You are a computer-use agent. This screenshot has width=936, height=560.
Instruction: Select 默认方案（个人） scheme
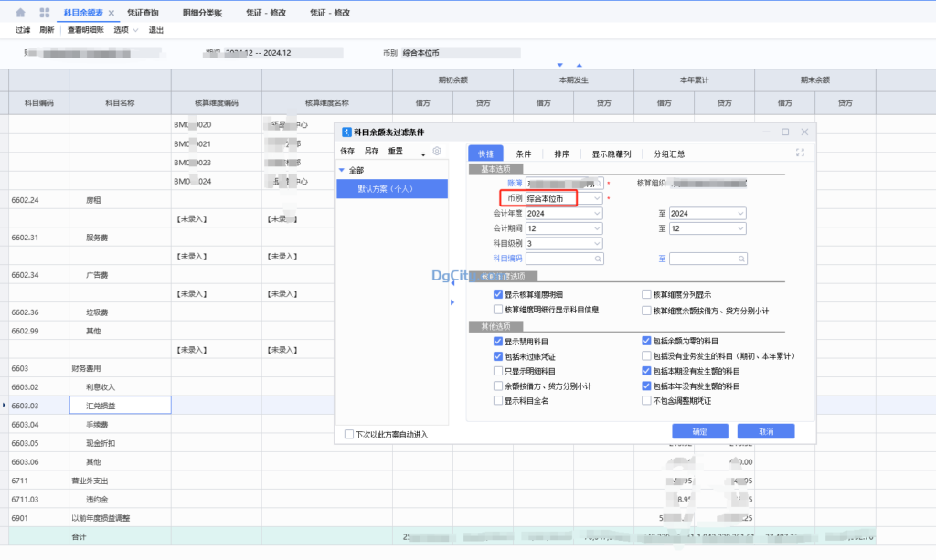pos(392,188)
